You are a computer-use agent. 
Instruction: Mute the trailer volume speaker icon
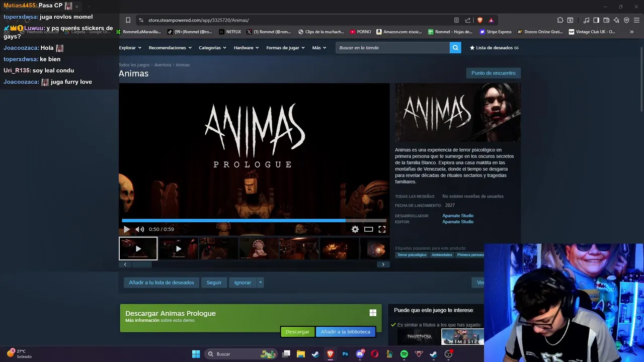[x=139, y=229]
